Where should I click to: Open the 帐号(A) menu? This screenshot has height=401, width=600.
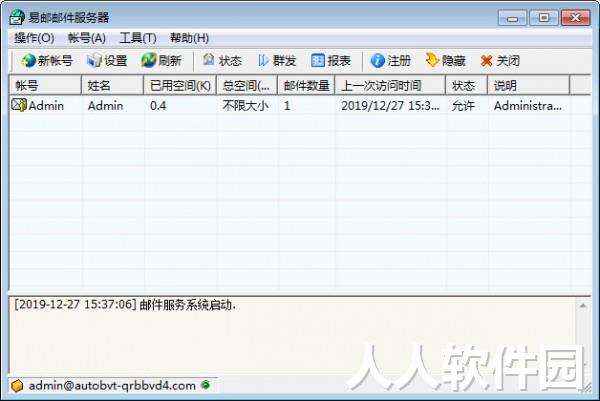click(87, 38)
